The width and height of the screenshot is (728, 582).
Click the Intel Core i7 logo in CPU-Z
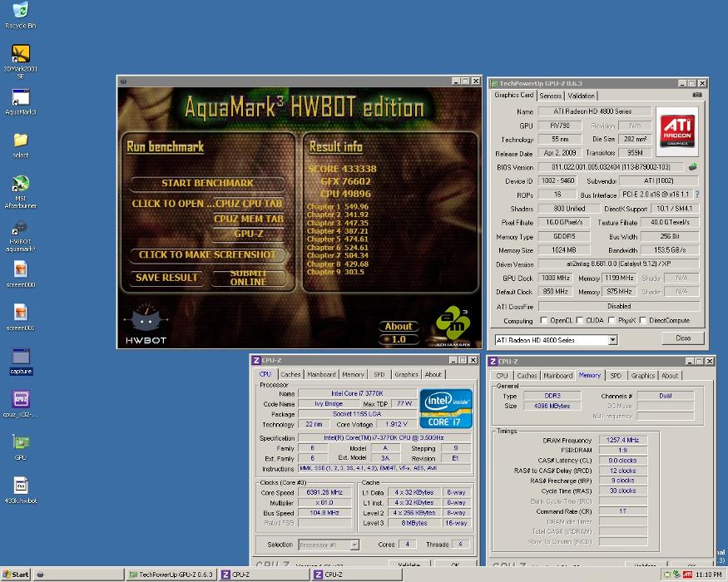tap(446, 408)
